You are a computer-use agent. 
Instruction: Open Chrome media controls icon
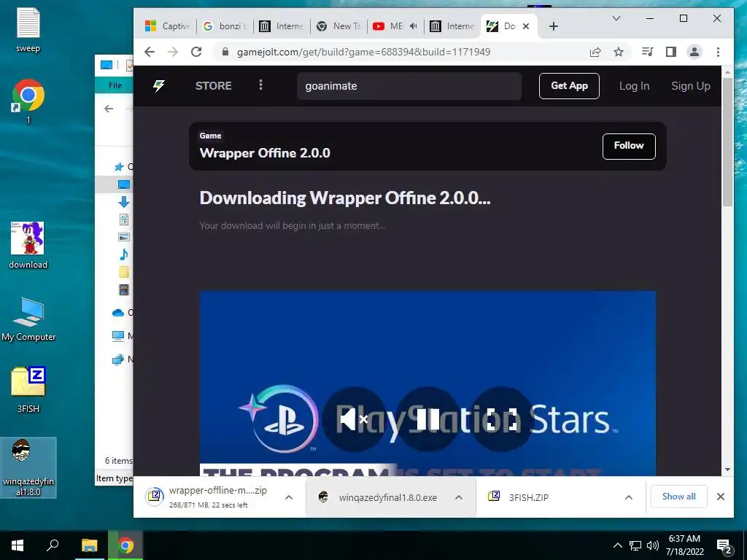tap(648, 52)
